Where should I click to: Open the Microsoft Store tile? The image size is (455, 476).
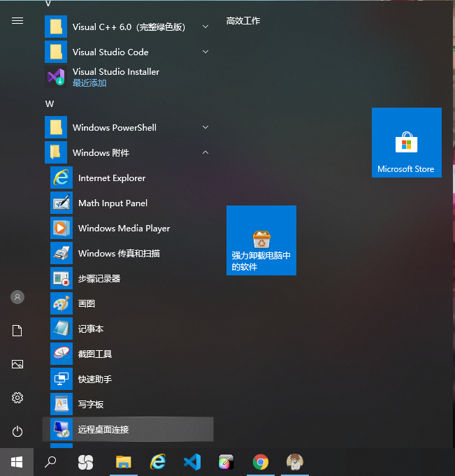pyautogui.click(x=407, y=143)
